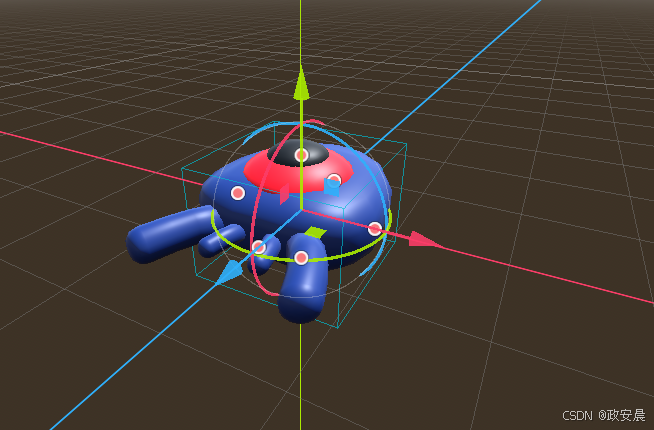654x430 pixels.
Task: Select the green square plane handle
Action: pyautogui.click(x=315, y=233)
